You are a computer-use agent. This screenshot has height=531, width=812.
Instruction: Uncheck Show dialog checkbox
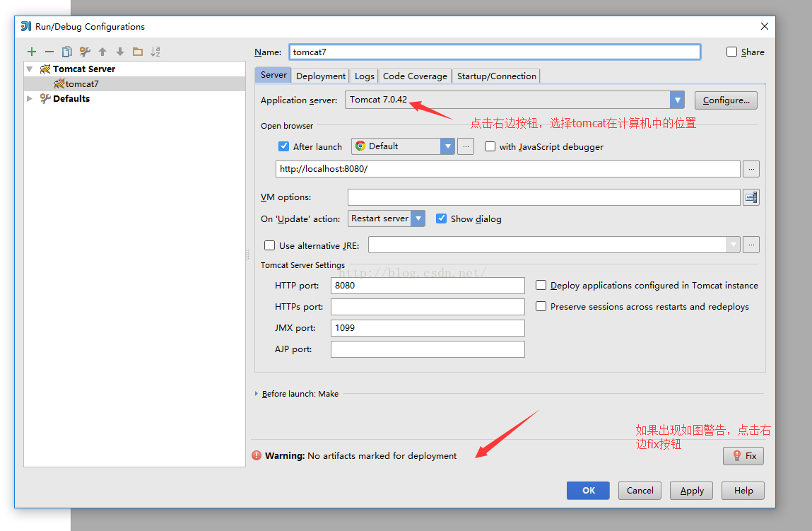point(441,218)
